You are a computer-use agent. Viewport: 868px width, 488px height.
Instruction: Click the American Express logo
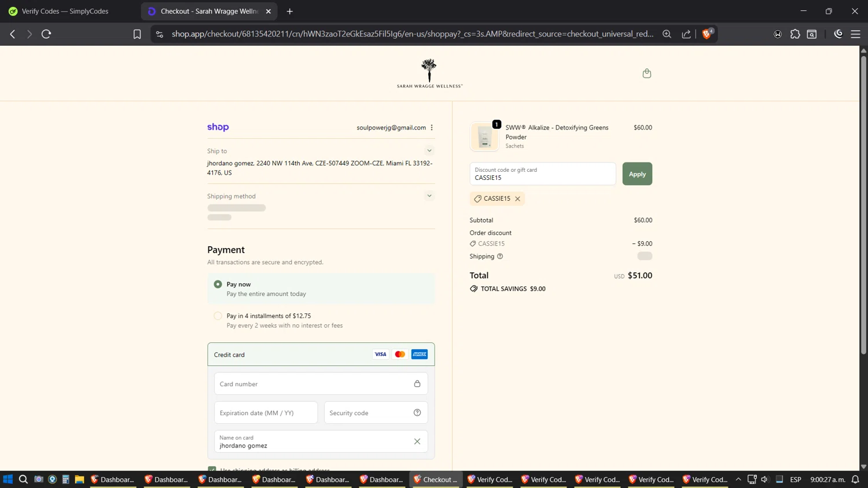coord(420,354)
